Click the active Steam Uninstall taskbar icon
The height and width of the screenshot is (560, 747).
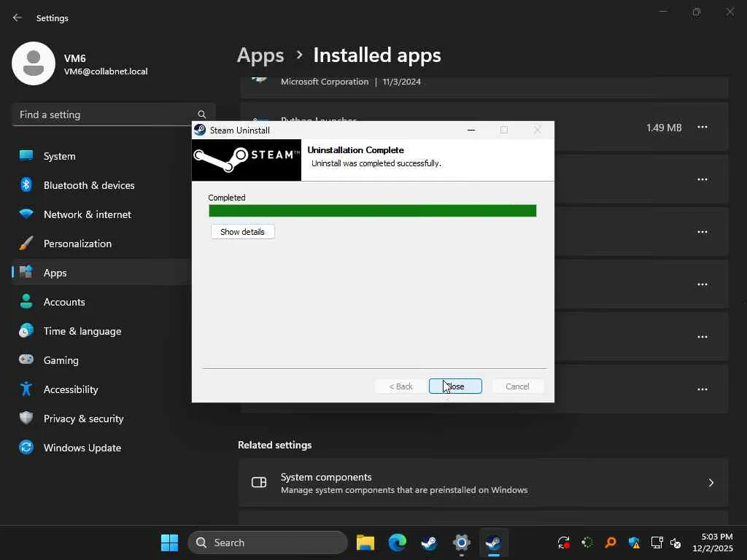click(x=494, y=542)
